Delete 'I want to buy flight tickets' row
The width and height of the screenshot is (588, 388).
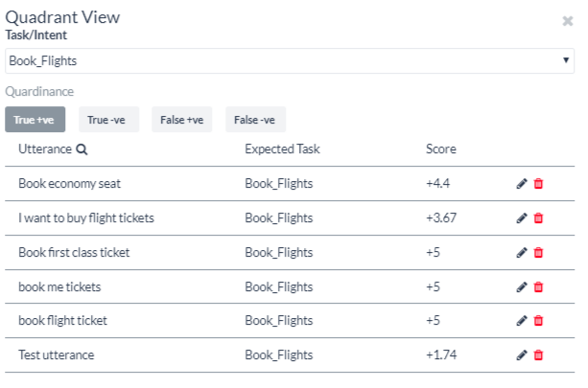tap(538, 218)
